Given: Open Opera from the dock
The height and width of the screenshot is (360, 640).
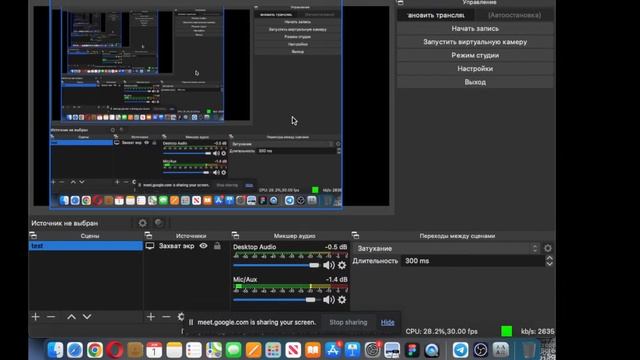Looking at the screenshot, I should click(115, 350).
